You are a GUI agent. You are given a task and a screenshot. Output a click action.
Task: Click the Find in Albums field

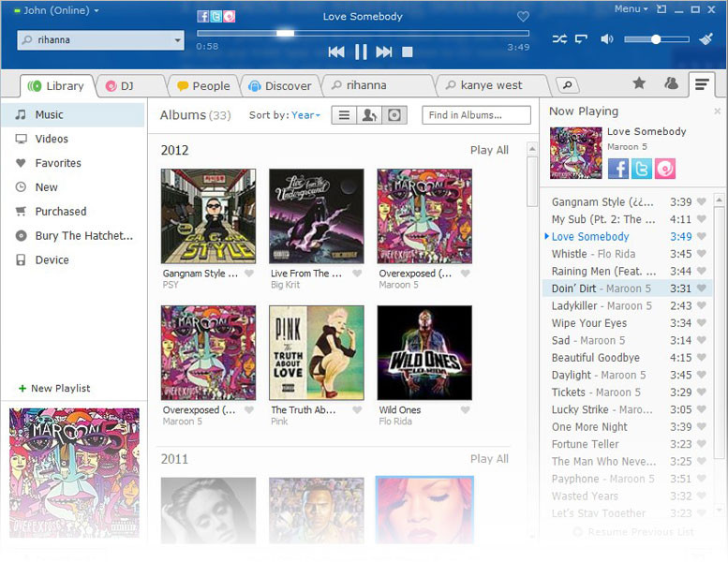click(x=476, y=115)
